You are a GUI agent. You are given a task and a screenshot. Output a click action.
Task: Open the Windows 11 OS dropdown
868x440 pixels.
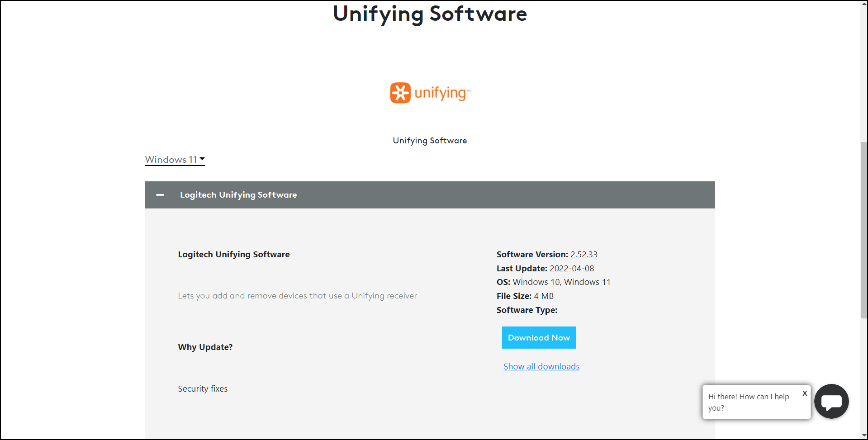click(x=175, y=160)
